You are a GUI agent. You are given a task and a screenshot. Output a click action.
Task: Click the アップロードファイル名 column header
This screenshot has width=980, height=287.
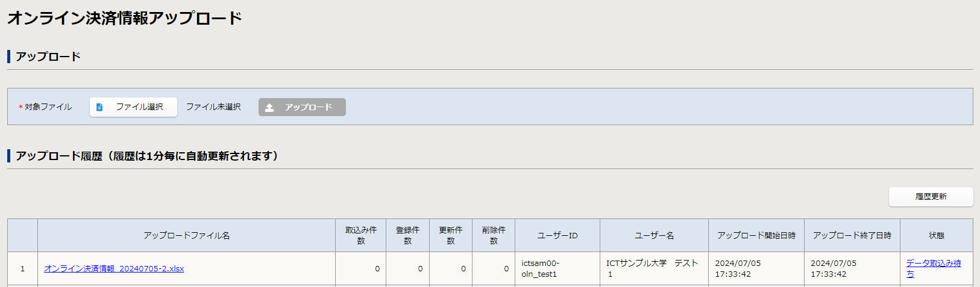coord(186,236)
